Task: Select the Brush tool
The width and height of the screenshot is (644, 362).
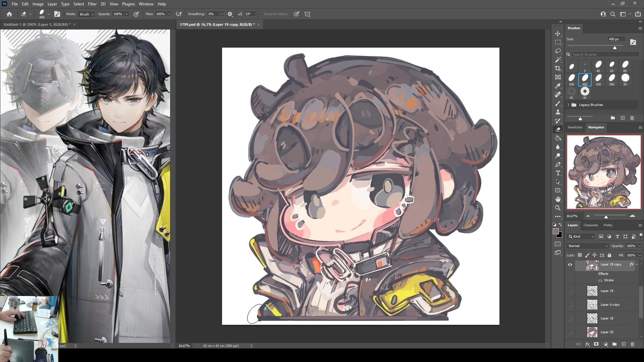Action: tap(558, 103)
